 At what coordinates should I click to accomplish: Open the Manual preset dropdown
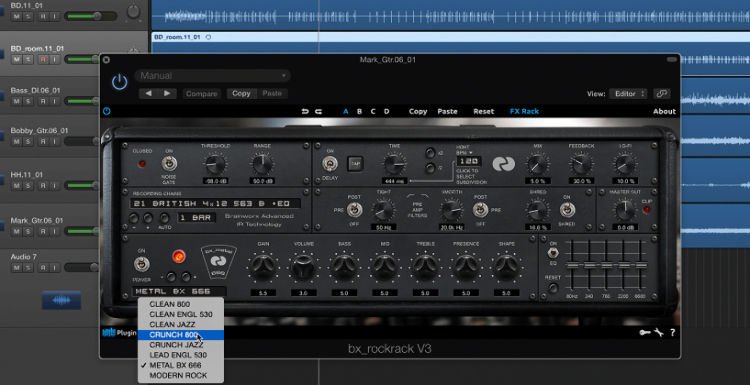pos(213,76)
